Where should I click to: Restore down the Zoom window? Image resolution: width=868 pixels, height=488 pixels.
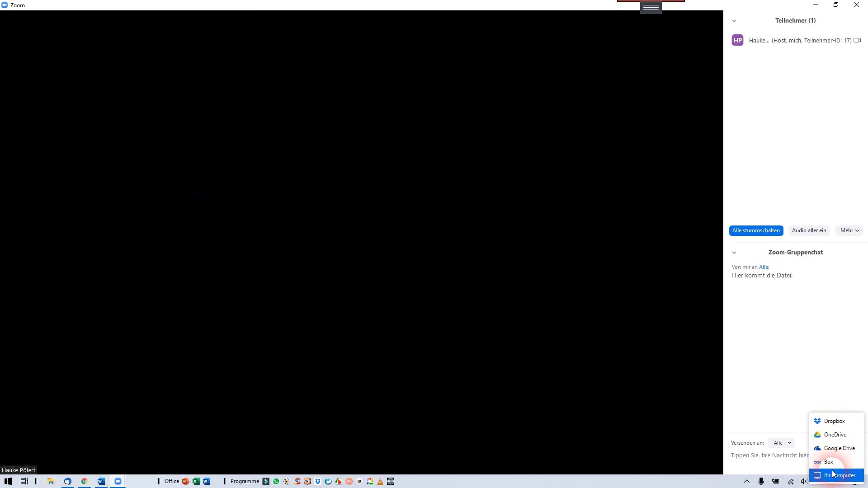click(836, 5)
